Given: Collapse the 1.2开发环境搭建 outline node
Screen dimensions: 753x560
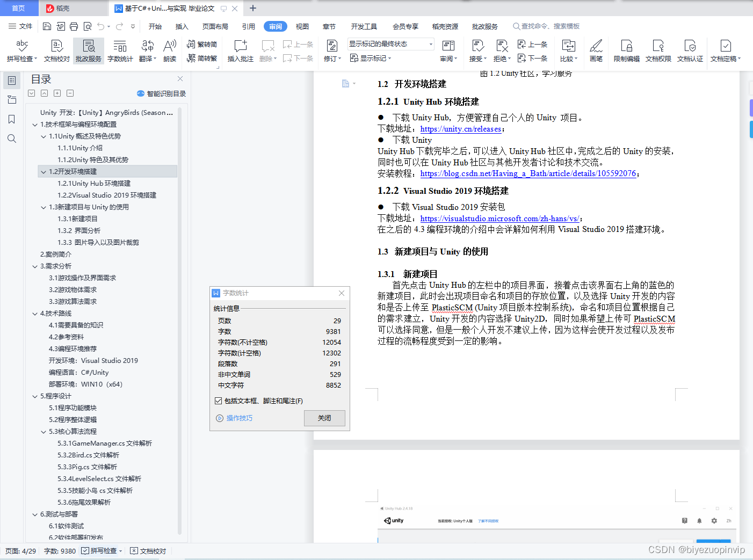Looking at the screenshot, I should (44, 172).
